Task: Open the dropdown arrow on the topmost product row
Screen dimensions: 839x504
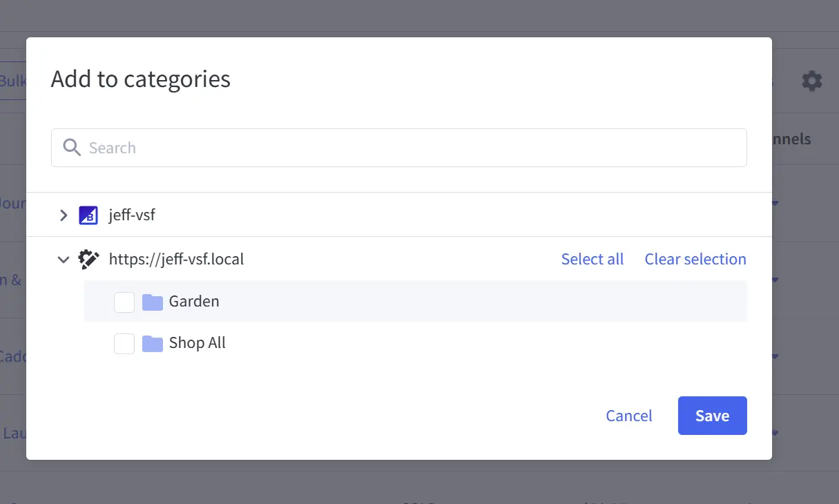Action: pos(774,203)
